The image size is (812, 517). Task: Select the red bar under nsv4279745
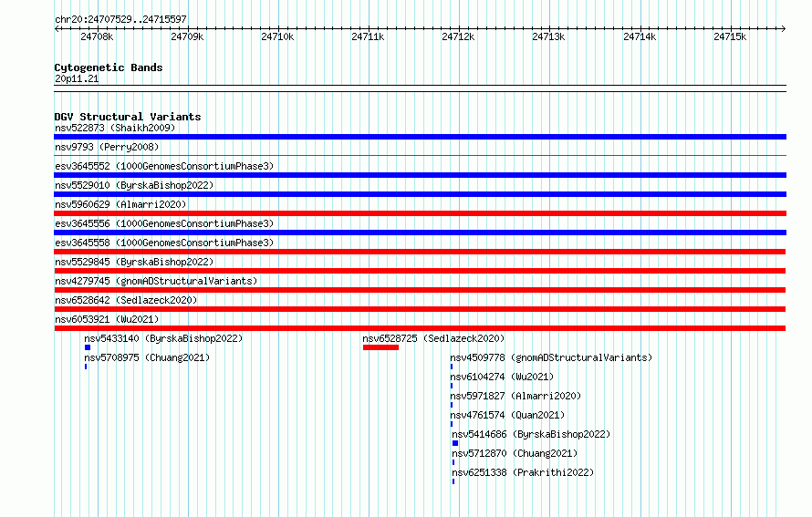click(x=420, y=290)
